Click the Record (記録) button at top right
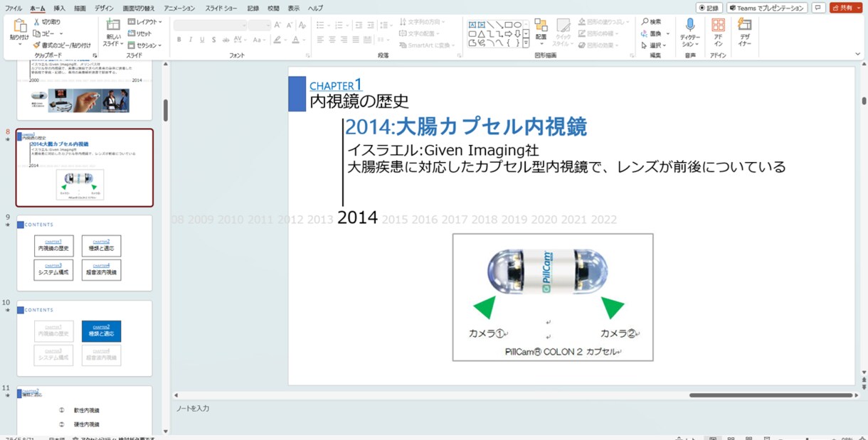 709,8
